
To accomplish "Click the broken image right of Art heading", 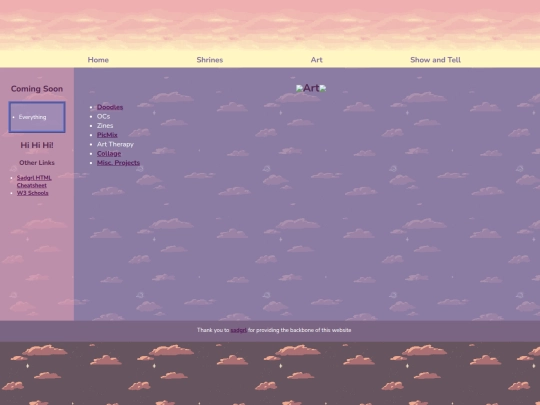I will [x=323, y=89].
